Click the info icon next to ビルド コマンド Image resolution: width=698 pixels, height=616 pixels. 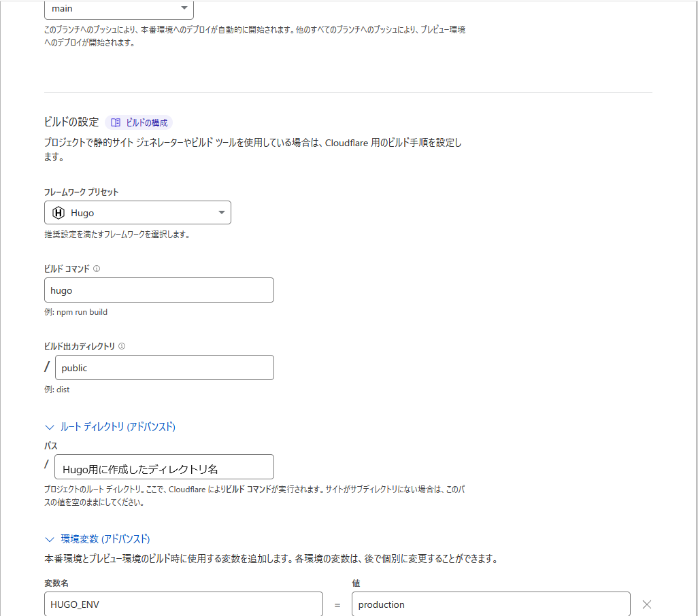97,269
